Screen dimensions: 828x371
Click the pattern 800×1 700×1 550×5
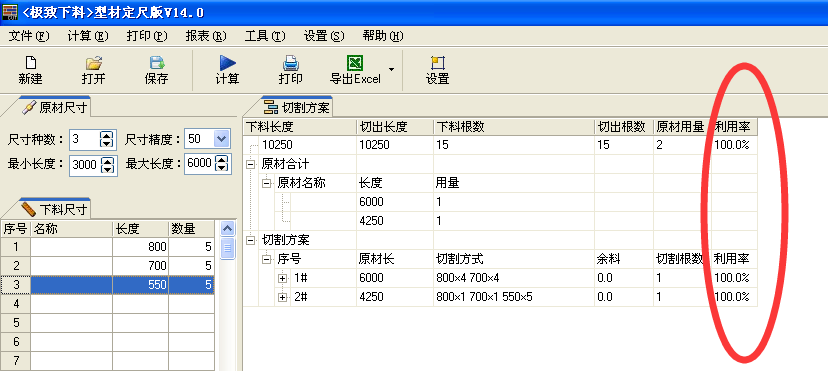tap(484, 297)
